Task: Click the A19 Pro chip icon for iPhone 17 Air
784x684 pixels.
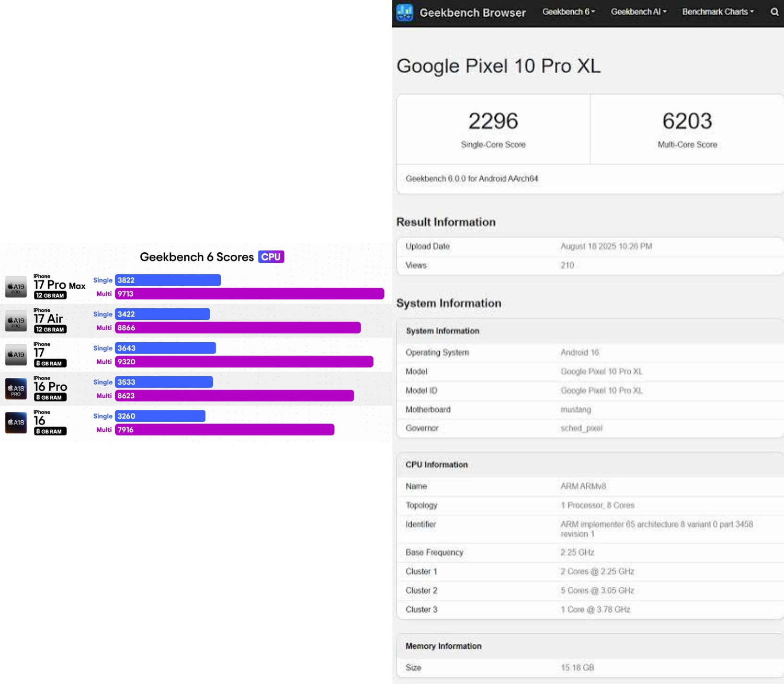Action: coord(16,321)
